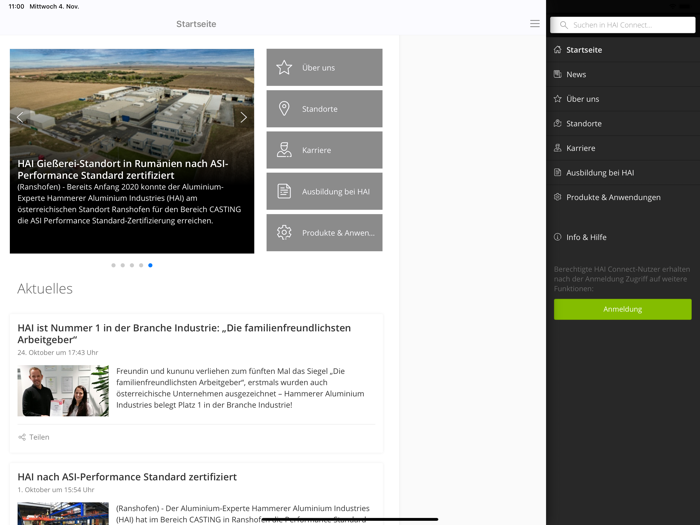
Task: Open Standorte in the sidebar menu
Action: [584, 123]
